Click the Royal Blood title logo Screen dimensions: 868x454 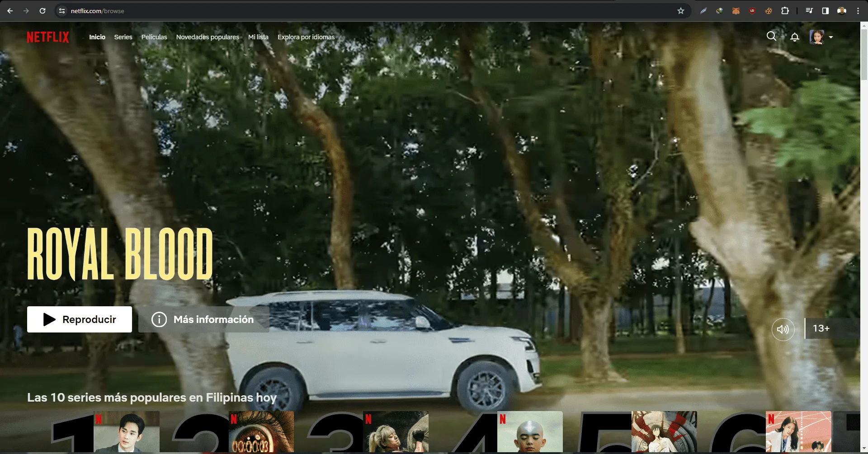[120, 253]
